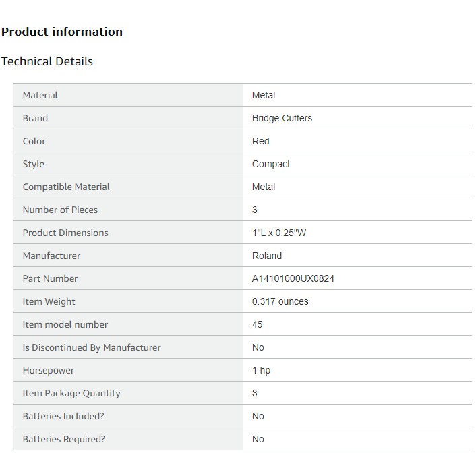This screenshot has width=476, height=476.
Task: Click the Material row label
Action: click(40, 95)
